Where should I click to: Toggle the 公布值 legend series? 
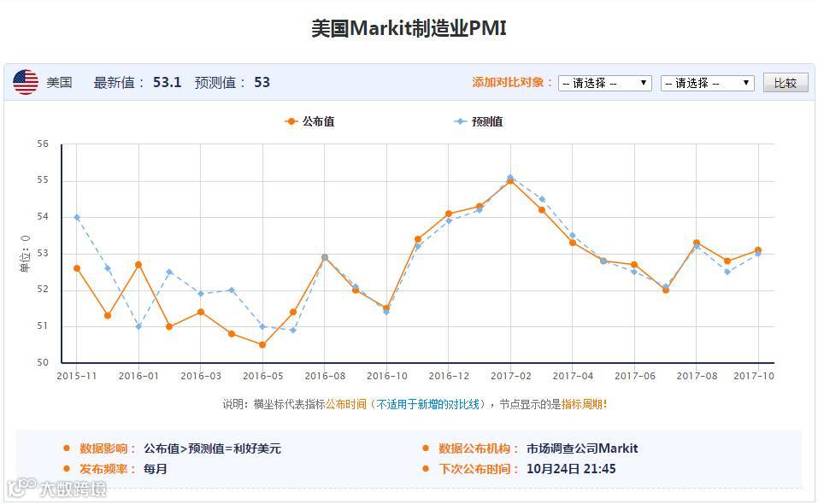(x=309, y=121)
